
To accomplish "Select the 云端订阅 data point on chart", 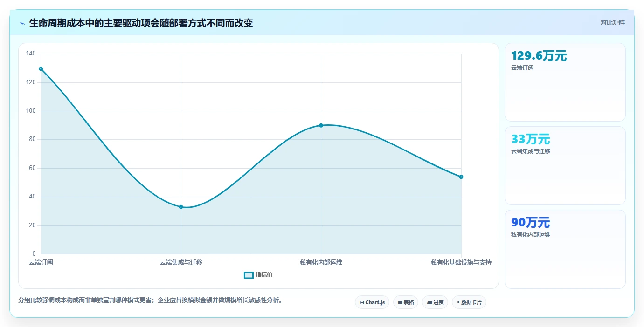I will click(41, 69).
